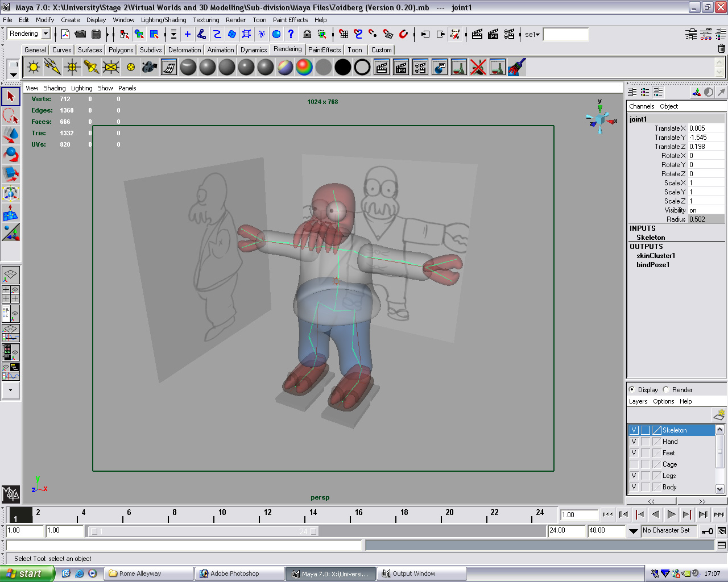728x582 pixels.
Task: Open the IPR render shelf icon
Action: coord(401,67)
